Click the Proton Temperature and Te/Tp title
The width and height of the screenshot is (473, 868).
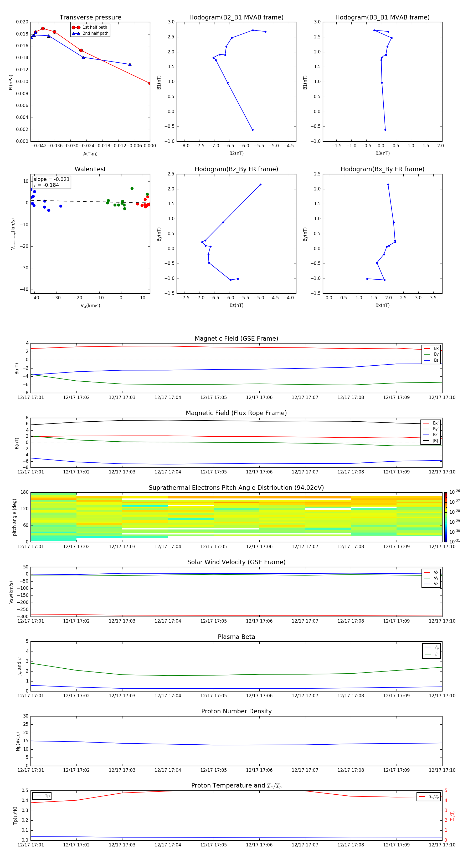coord(236,786)
